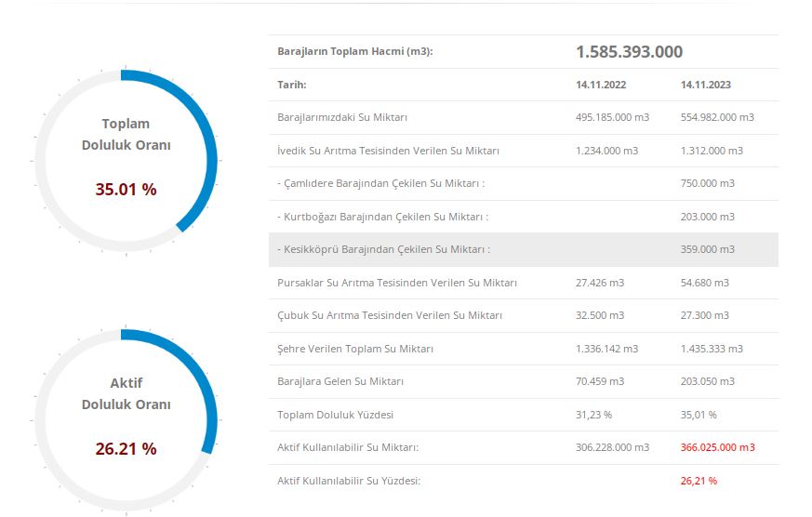Click the 14.11.2023 date column header
Screen dimensions: 812x517
tap(705, 85)
